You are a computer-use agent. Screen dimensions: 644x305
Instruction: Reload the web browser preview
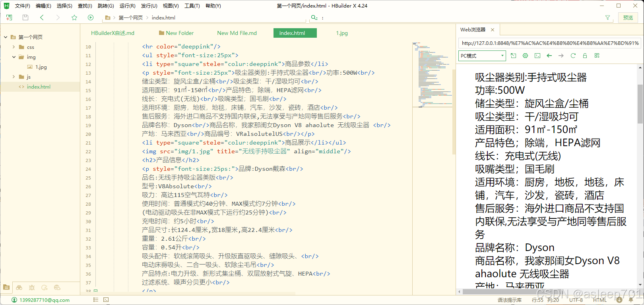tap(573, 56)
